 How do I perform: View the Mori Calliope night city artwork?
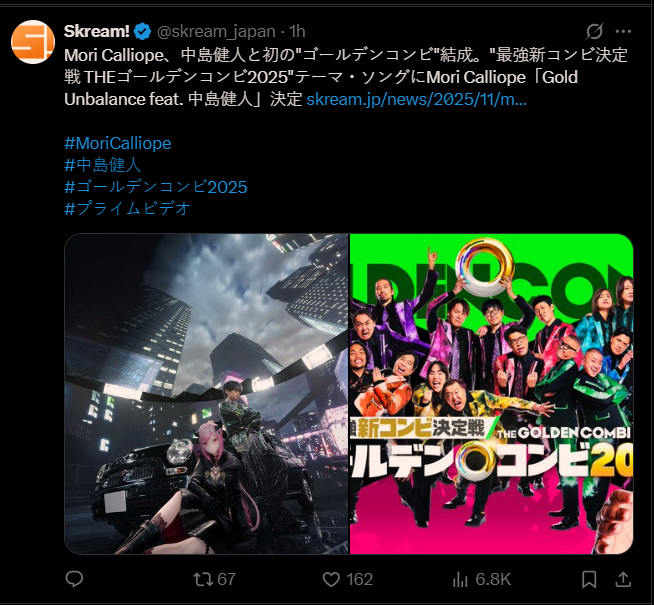pyautogui.click(x=206, y=394)
